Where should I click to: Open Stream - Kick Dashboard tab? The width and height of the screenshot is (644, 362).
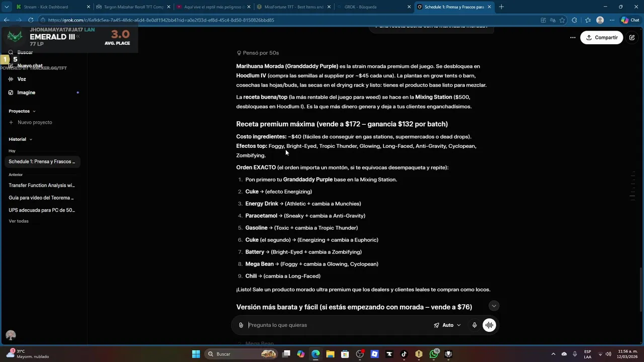(x=53, y=7)
